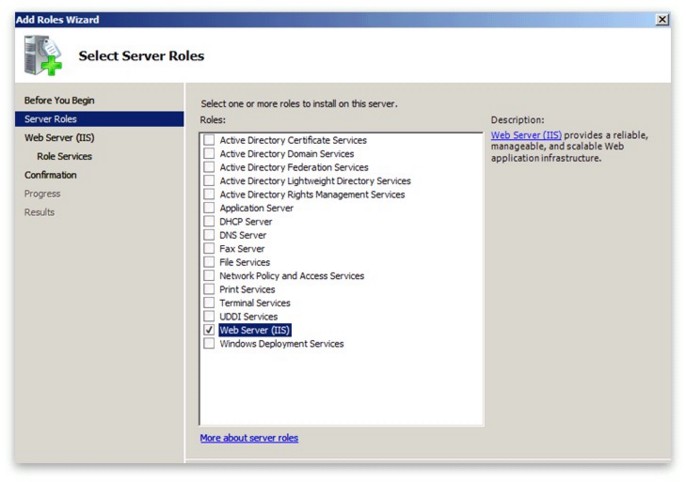Select the Fax Server checkbox

point(209,248)
